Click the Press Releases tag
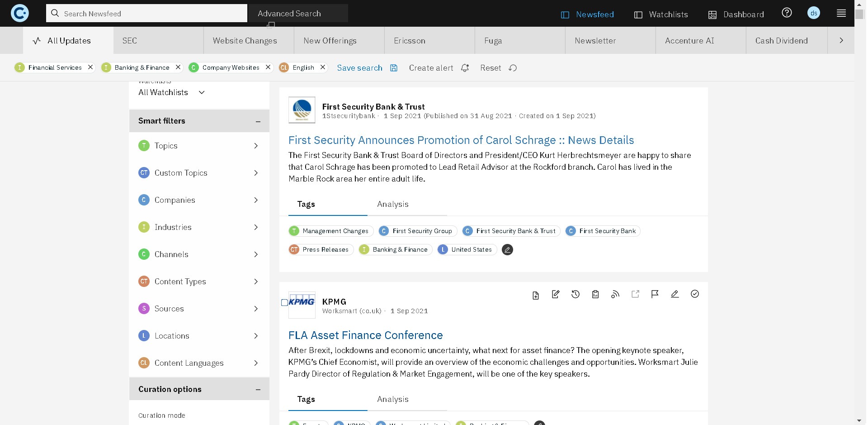 coord(321,250)
